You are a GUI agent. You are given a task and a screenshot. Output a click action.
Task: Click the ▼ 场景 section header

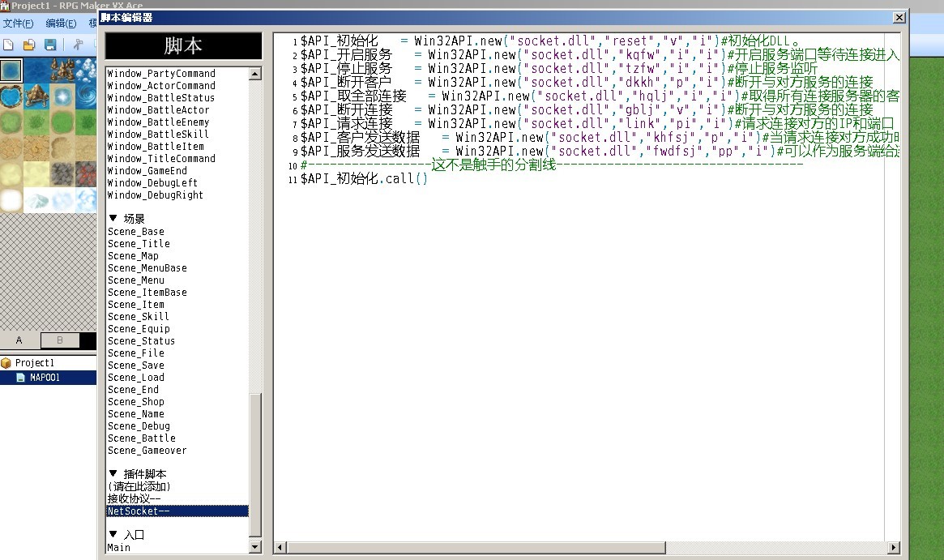tap(127, 219)
